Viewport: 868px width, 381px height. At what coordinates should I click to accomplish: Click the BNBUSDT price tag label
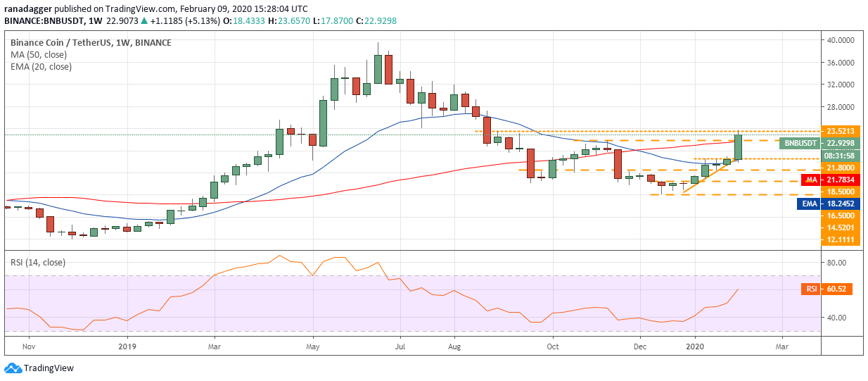tap(800, 143)
